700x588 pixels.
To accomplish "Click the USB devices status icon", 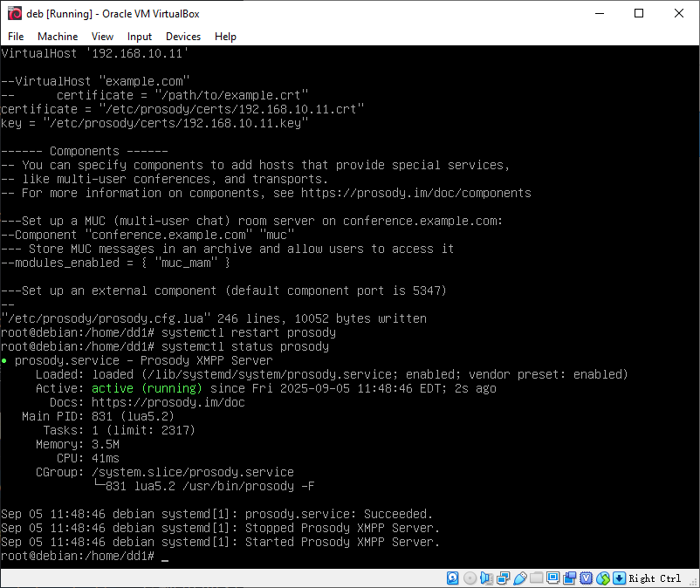I will point(520,578).
